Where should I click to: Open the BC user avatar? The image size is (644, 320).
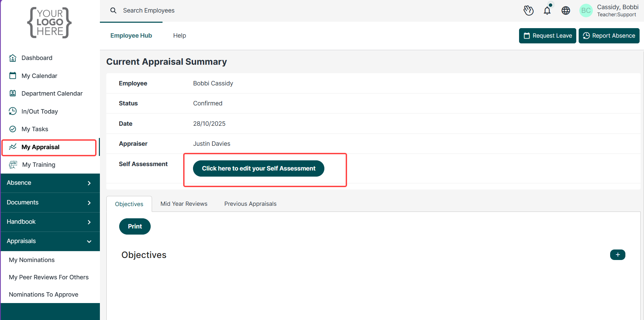point(586,11)
